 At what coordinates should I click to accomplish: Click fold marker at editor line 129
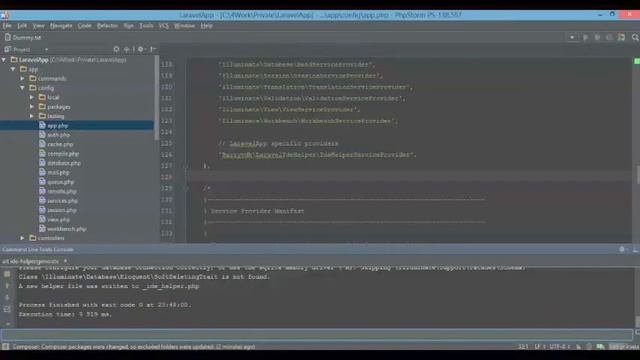[x=187, y=189]
